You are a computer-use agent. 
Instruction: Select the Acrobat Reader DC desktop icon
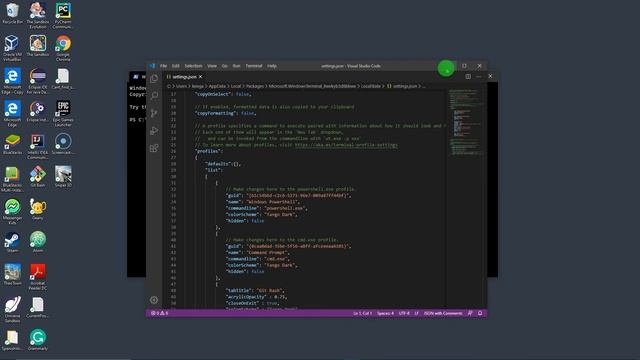coord(38,277)
